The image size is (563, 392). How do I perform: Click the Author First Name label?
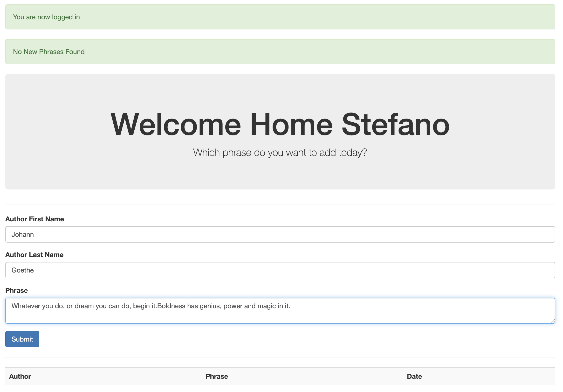click(x=34, y=219)
